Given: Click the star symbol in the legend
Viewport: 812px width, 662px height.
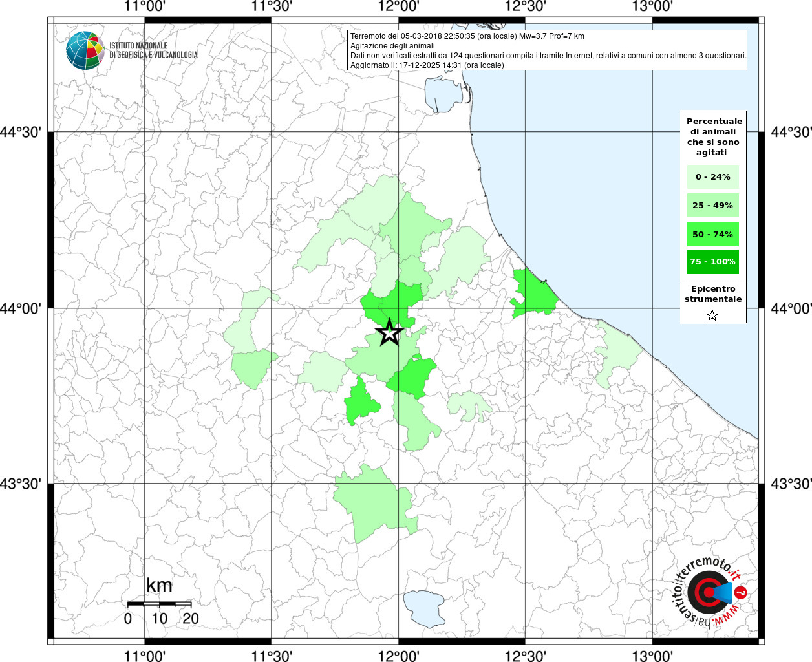Looking at the screenshot, I should point(712,315).
